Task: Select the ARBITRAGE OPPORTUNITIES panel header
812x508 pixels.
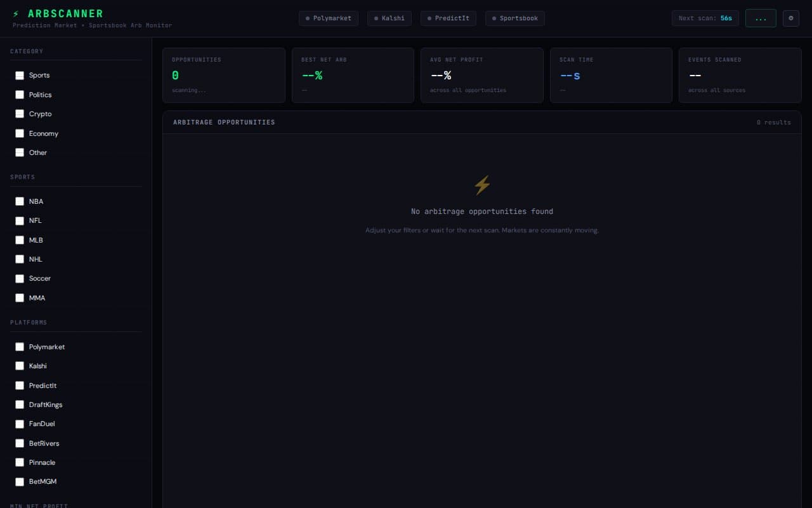Action: (224, 122)
